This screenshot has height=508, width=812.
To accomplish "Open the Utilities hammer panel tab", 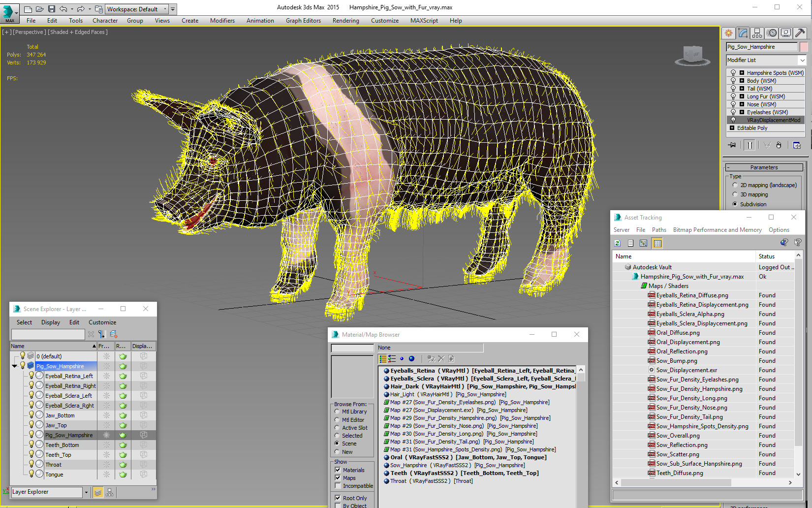I will (800, 33).
